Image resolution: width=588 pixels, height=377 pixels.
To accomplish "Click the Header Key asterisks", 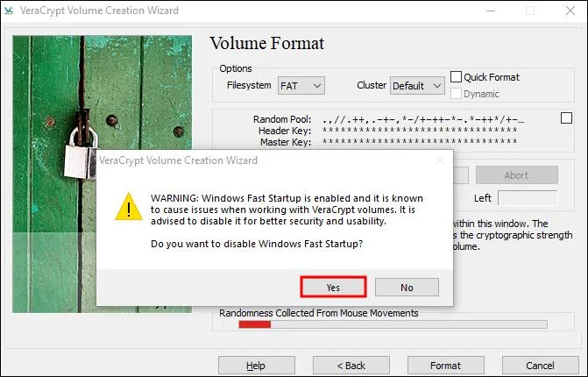I will 420,131.
